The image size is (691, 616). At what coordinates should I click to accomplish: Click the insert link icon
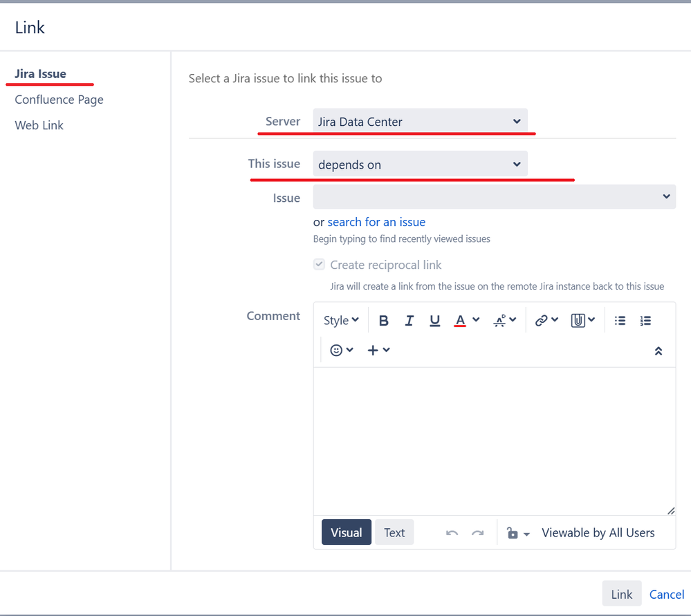[541, 320]
